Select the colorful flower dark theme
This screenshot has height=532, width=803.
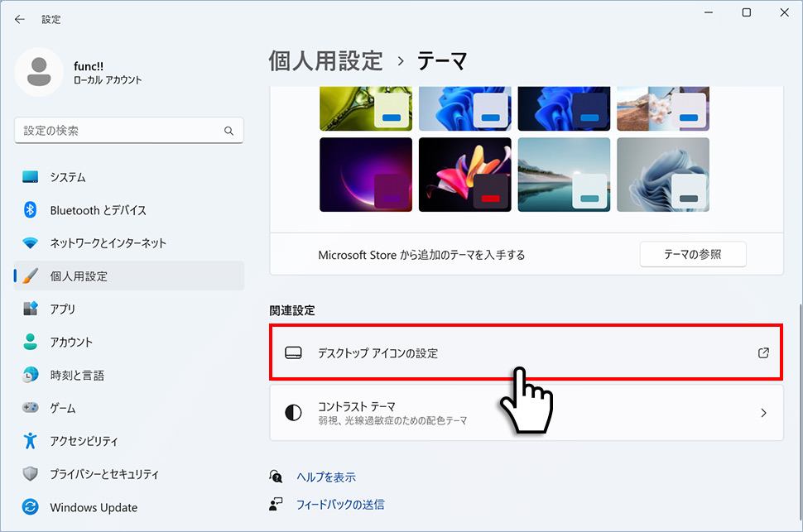click(x=465, y=175)
